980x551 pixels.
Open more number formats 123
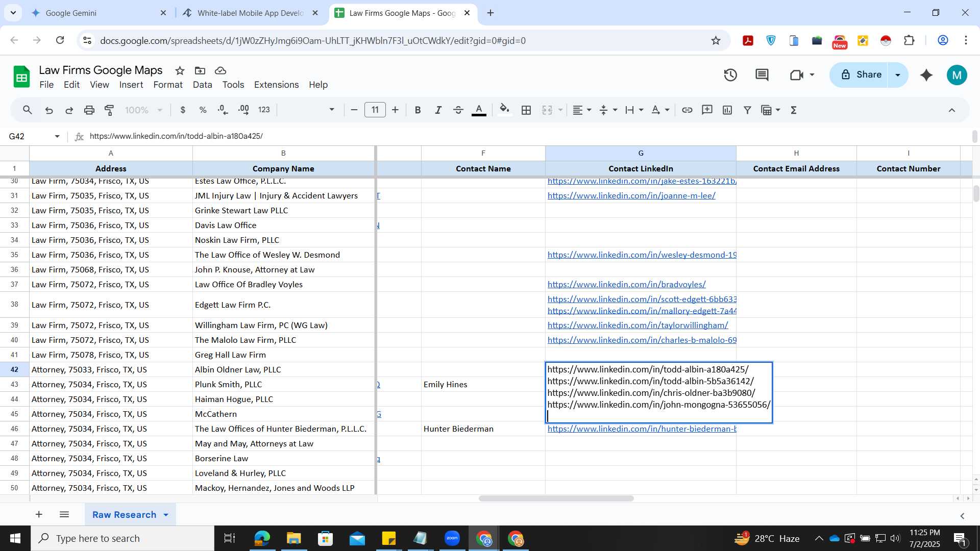click(x=264, y=110)
